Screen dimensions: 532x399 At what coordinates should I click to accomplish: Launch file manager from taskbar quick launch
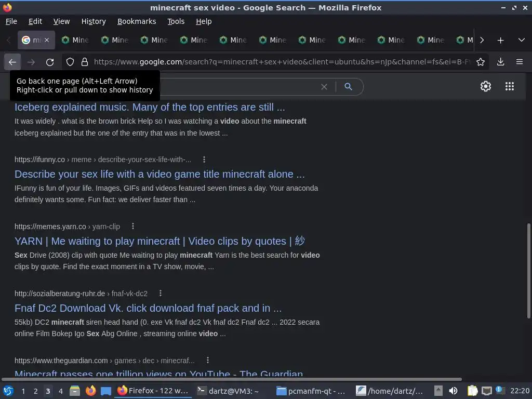point(75,391)
